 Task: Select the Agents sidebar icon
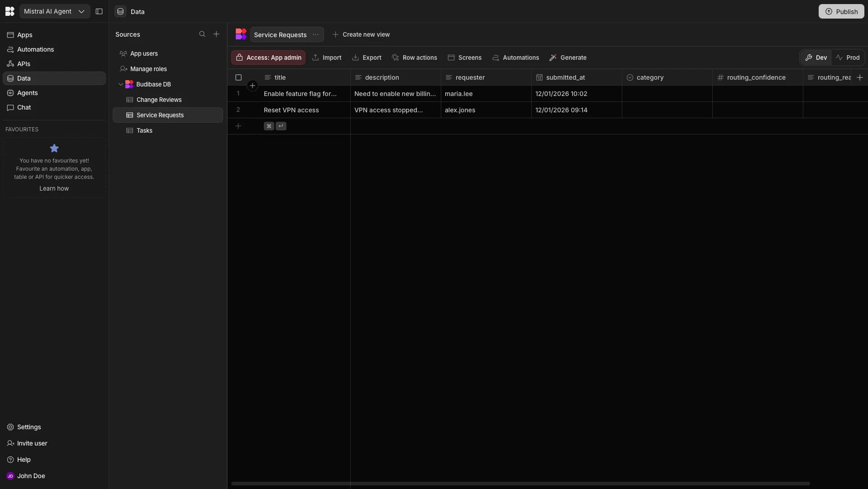[x=10, y=93]
